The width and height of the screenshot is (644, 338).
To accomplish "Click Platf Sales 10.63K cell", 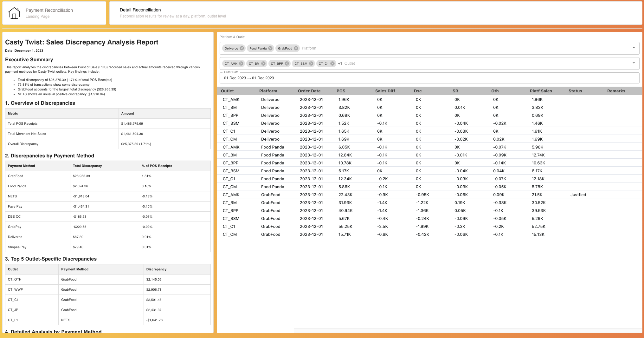I will [x=538, y=163].
